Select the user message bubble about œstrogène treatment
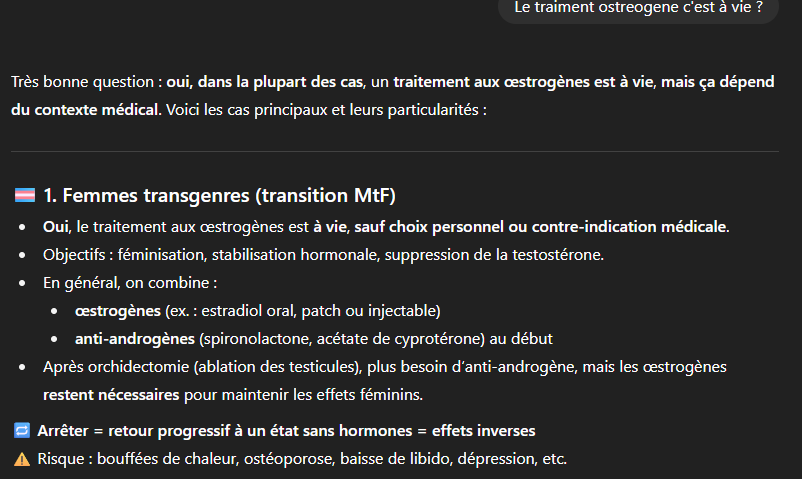 point(638,8)
